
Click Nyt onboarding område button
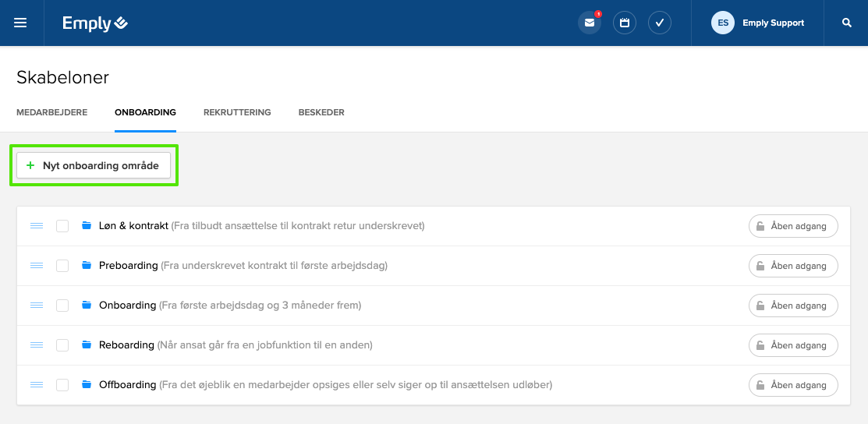pyautogui.click(x=94, y=165)
